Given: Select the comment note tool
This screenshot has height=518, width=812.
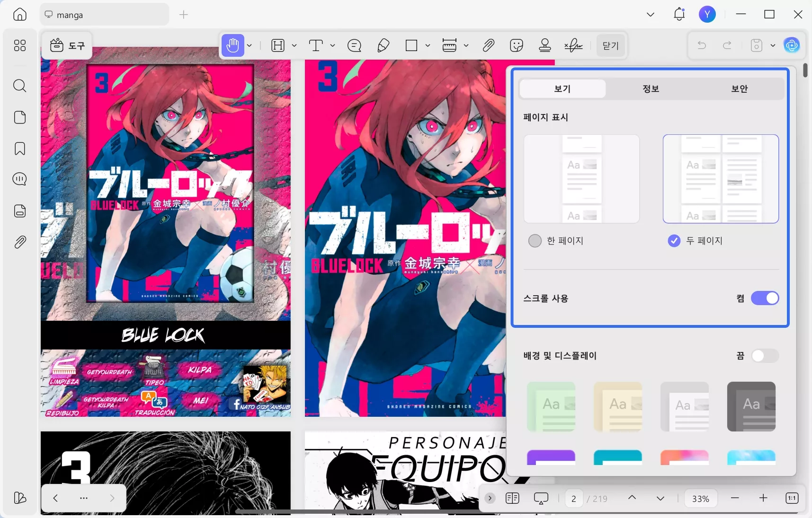Looking at the screenshot, I should pos(354,45).
